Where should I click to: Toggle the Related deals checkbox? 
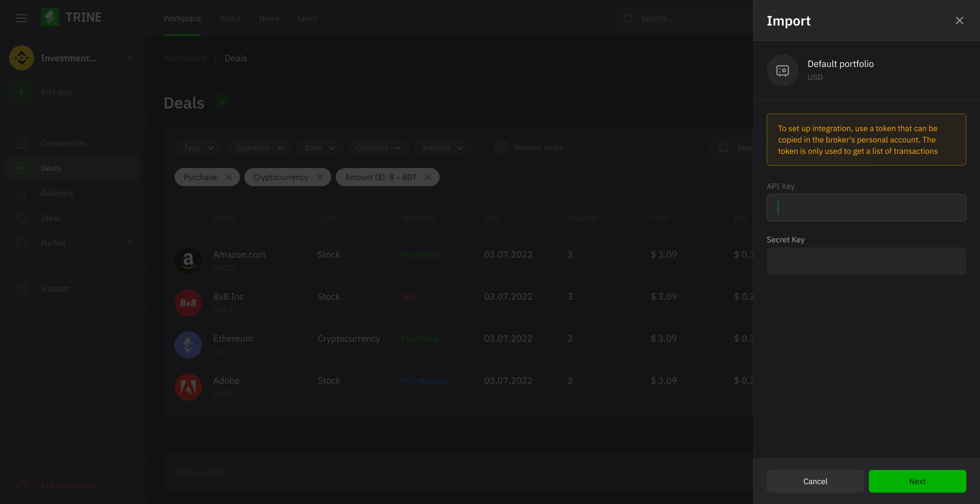501,148
